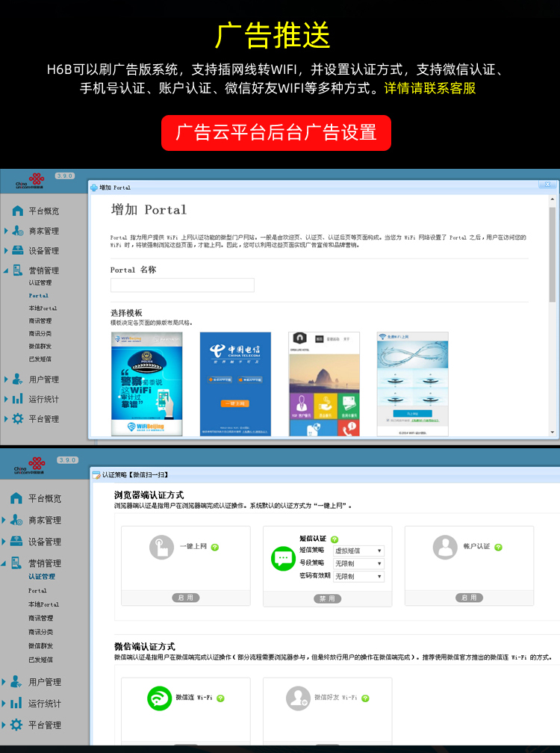Select 本地Portal in upper screenshot sidebar
This screenshot has height=753, width=560.
coord(43,308)
